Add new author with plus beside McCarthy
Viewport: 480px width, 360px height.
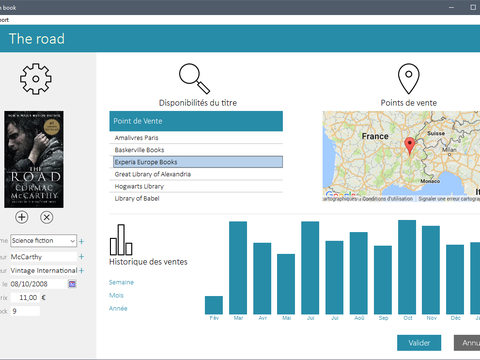(x=82, y=256)
